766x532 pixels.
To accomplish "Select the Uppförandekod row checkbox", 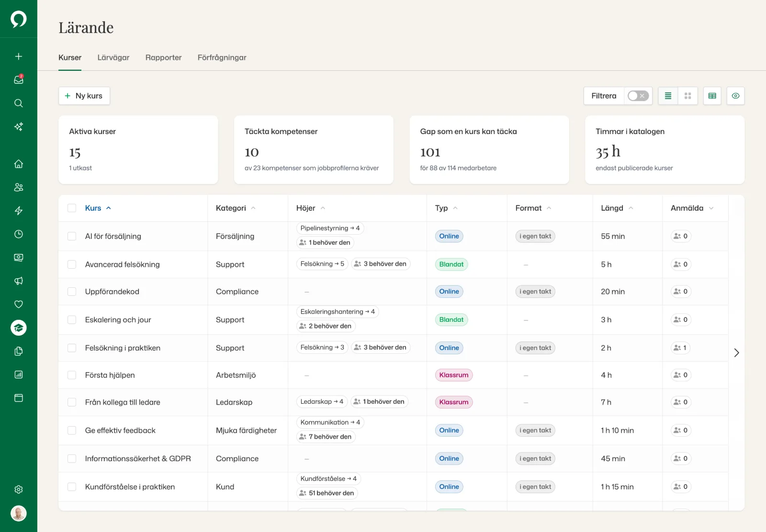I will pyautogui.click(x=72, y=292).
